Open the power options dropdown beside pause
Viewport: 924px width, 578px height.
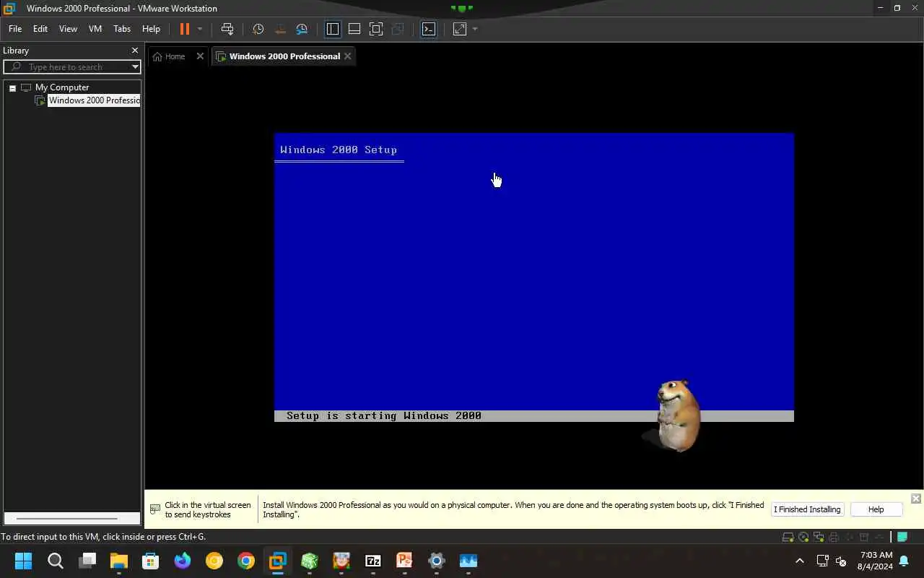click(200, 29)
